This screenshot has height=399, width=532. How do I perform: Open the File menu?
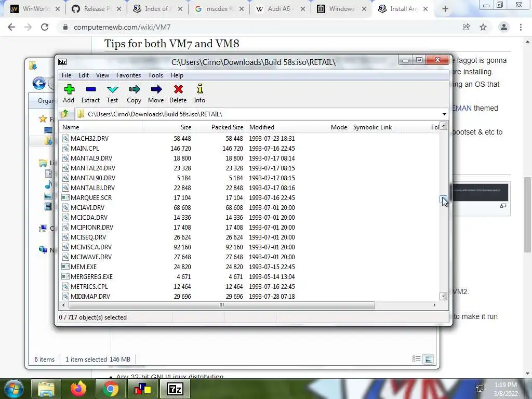click(66, 75)
